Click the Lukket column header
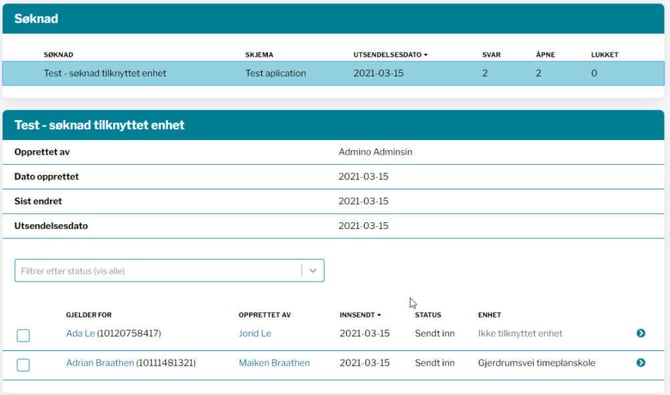This screenshot has height=395, width=670. tap(605, 55)
